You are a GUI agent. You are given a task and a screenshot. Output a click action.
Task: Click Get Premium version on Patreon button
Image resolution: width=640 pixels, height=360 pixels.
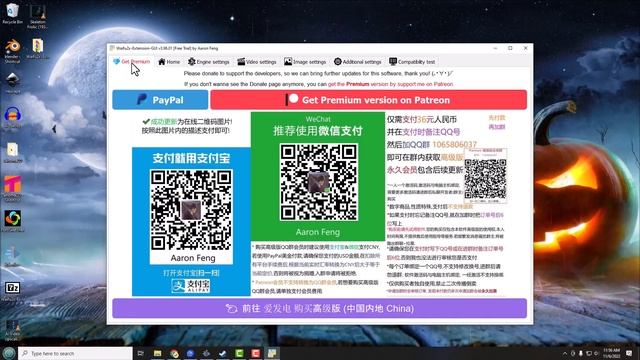[369, 100]
